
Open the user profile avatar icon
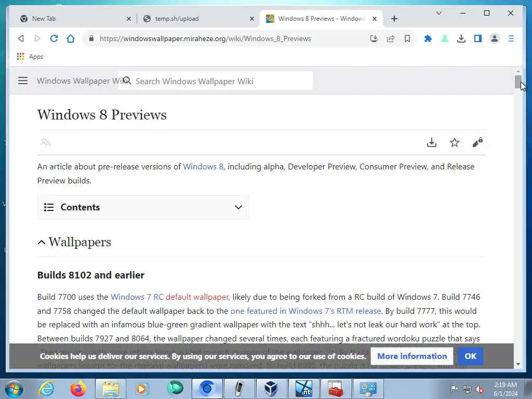(x=495, y=38)
